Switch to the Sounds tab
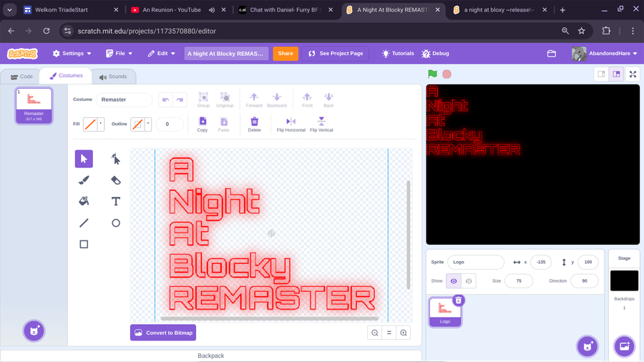Image resolution: width=644 pixels, height=362 pixels. coord(113,77)
